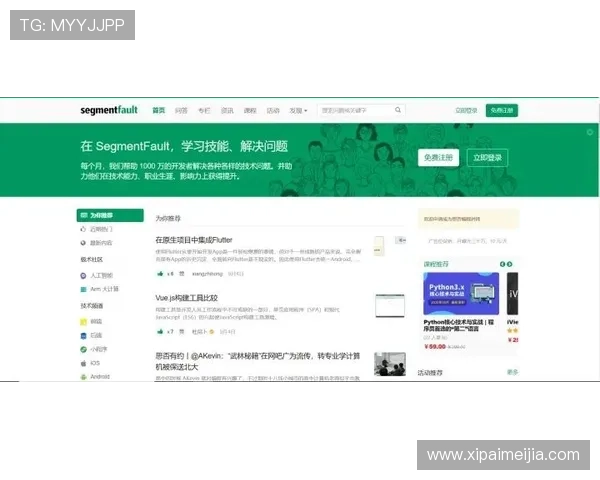Open the Python3.x course cover image

point(461,294)
